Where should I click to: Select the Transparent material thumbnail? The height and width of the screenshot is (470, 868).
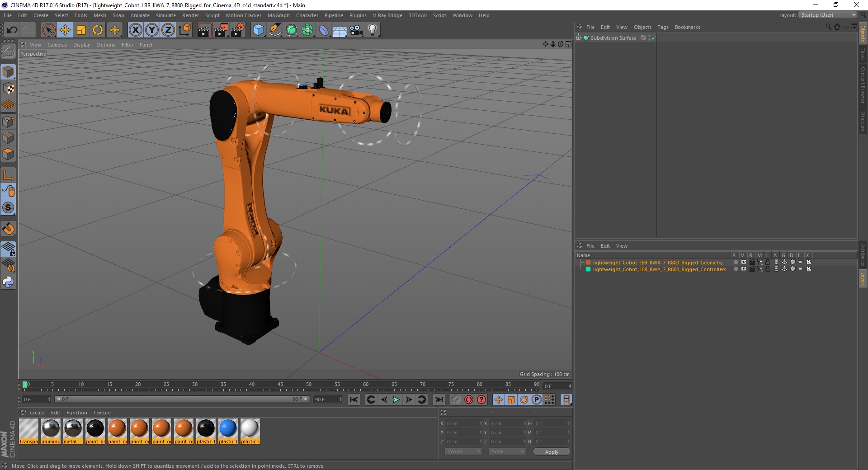pyautogui.click(x=28, y=432)
